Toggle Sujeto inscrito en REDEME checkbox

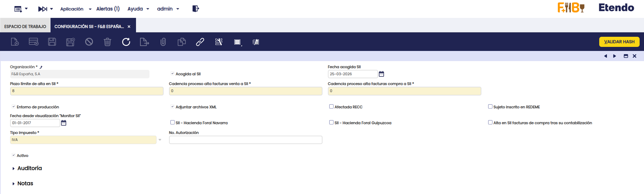click(x=490, y=107)
